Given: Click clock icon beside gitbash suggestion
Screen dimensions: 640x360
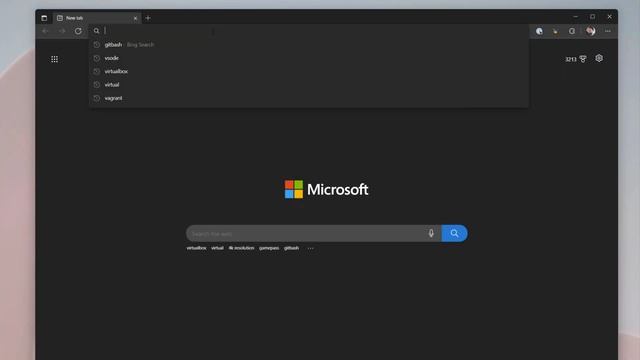Looking at the screenshot, I should click(97, 44).
